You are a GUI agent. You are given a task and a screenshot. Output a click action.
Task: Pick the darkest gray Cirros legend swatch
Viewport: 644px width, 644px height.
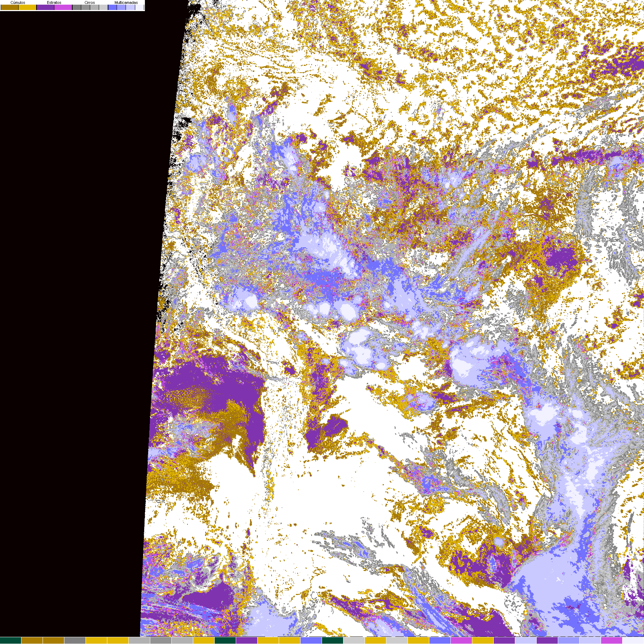(x=77, y=7)
